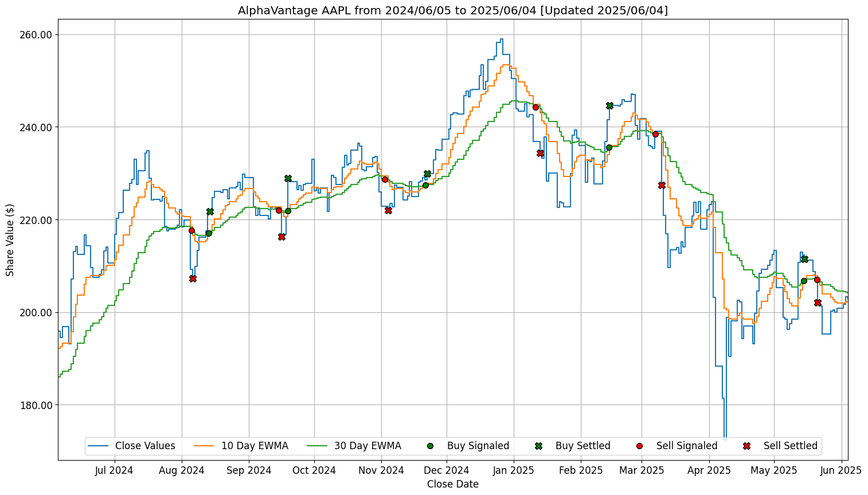Select the January 2025 Sell Signaled red dot
Viewport: 868px width, 495px height.
[535, 107]
